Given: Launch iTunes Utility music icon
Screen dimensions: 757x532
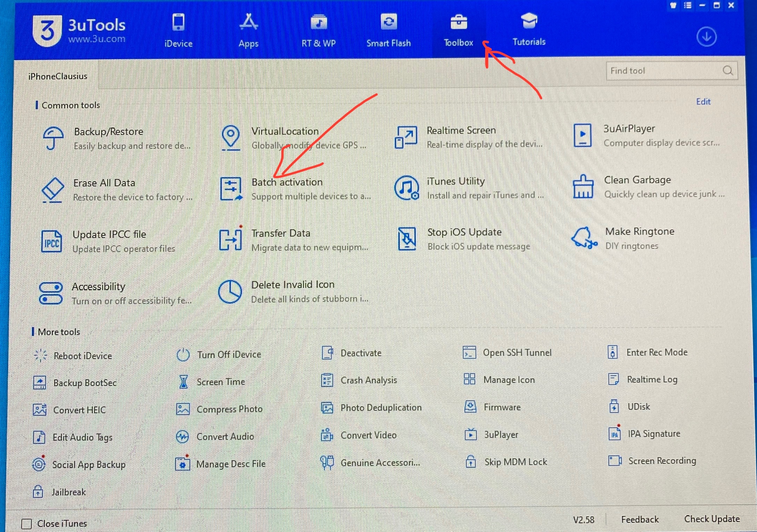Looking at the screenshot, I should 406,188.
